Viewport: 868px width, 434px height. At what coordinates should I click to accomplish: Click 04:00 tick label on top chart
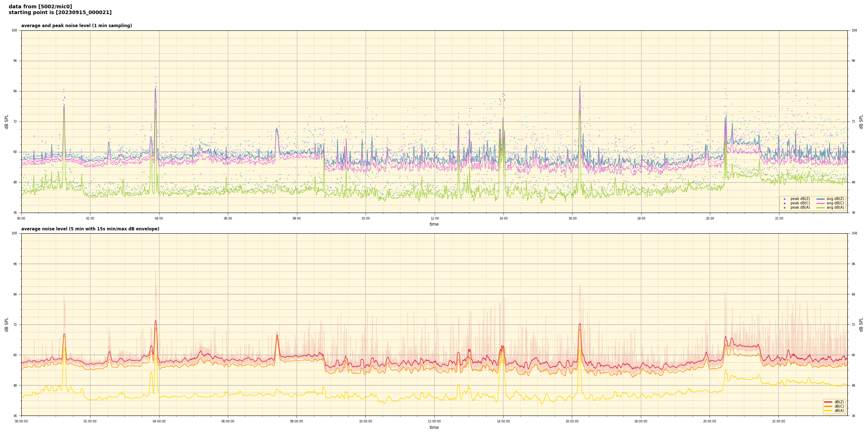[x=159, y=218]
